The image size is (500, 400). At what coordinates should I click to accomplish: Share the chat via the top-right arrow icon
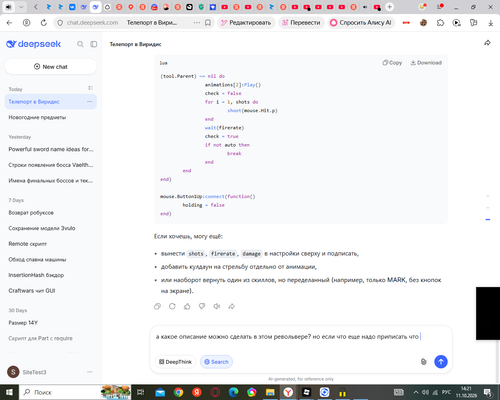[x=487, y=43]
